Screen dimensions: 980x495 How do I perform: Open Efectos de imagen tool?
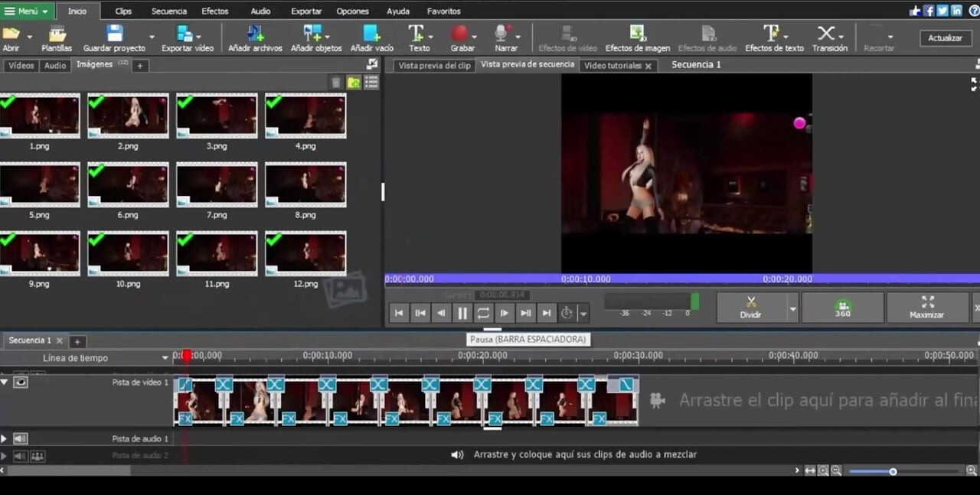637,38
